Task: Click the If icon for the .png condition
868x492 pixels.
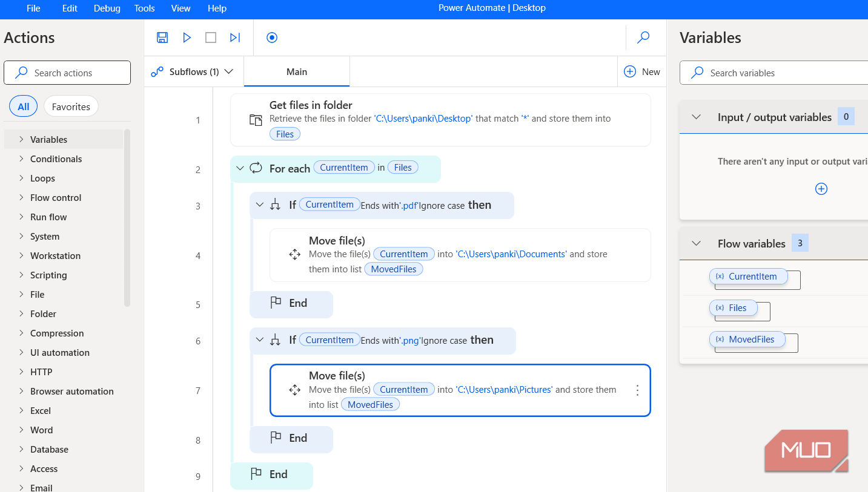Action: 276,340
